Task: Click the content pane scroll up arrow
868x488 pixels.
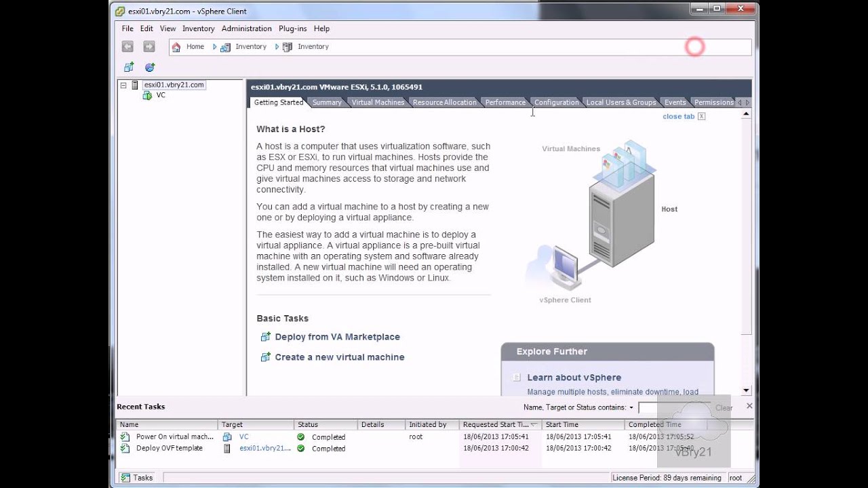Action: click(746, 114)
